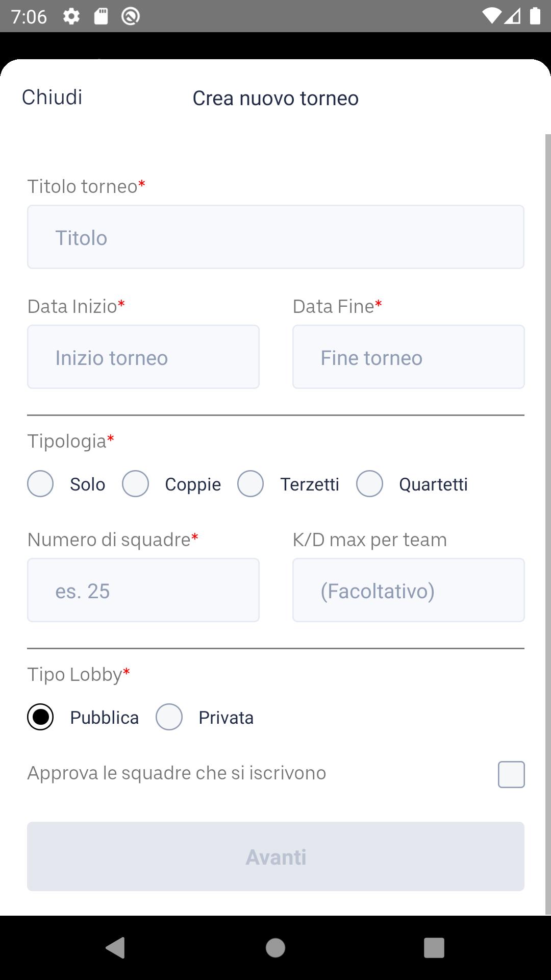Select the Pubblica lobby type
551x980 pixels.
40,717
